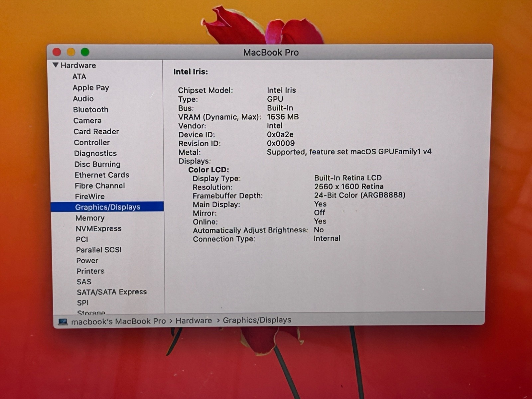
Task: Show SAS hardware information
Action: (x=84, y=282)
